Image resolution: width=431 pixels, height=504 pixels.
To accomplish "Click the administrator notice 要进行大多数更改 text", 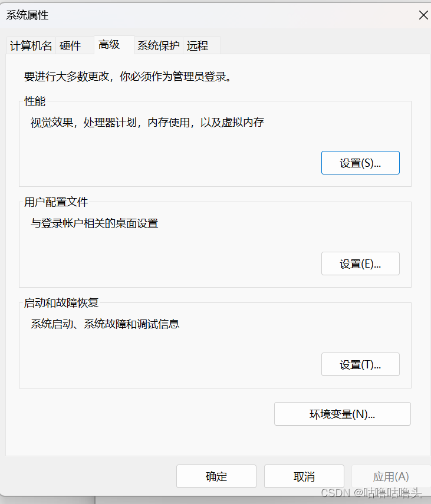I will [x=129, y=77].
